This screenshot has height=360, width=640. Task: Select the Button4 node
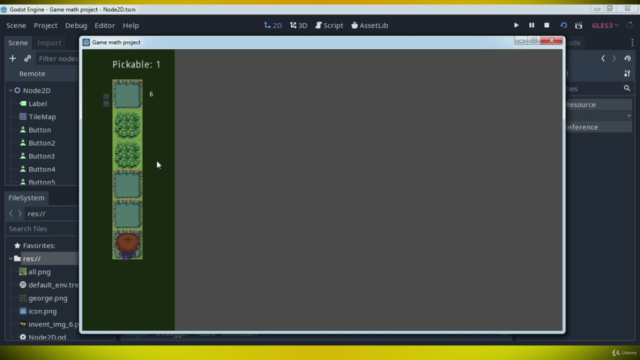(x=42, y=169)
